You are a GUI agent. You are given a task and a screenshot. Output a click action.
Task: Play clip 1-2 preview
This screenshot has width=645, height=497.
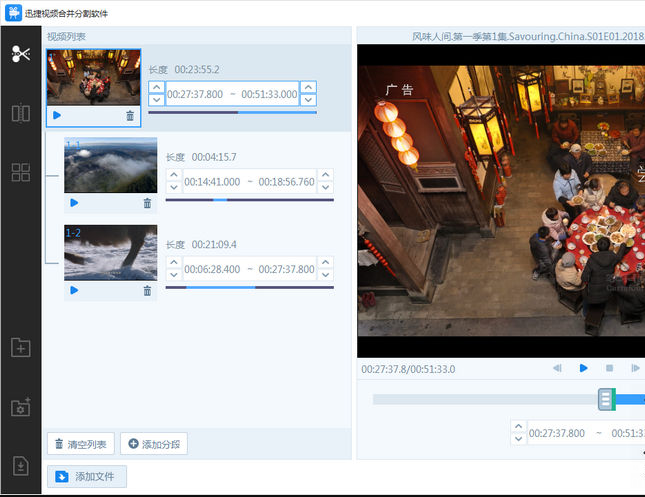(x=74, y=290)
